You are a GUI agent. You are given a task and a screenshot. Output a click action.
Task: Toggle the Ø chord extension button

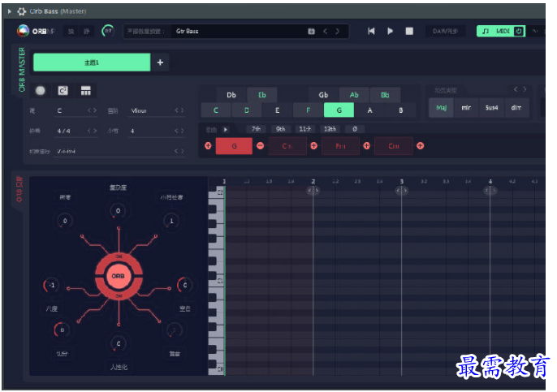tap(355, 129)
